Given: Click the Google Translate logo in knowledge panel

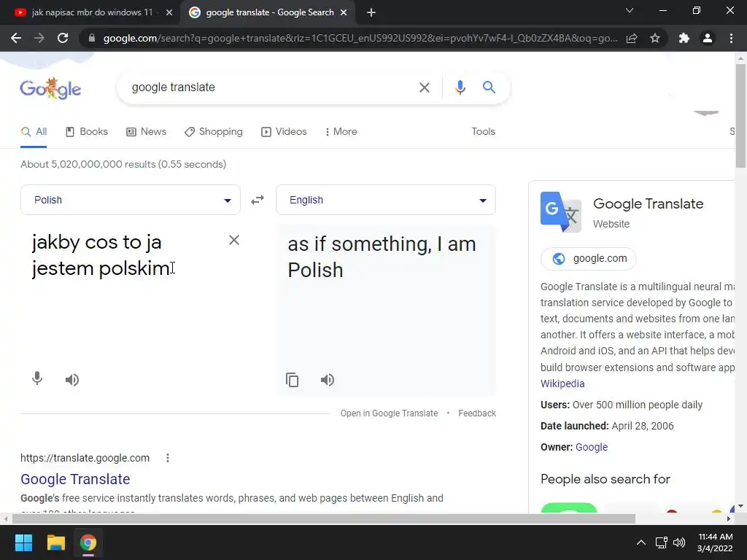Looking at the screenshot, I should click(x=561, y=212).
